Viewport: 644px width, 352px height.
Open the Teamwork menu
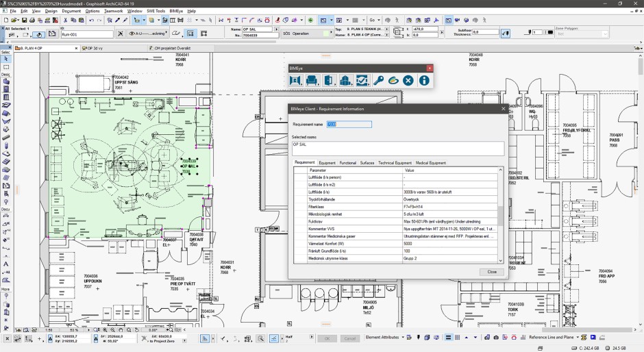[114, 11]
